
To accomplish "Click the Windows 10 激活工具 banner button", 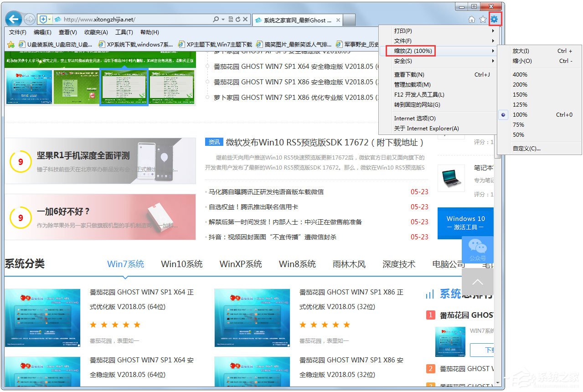I will [x=465, y=223].
